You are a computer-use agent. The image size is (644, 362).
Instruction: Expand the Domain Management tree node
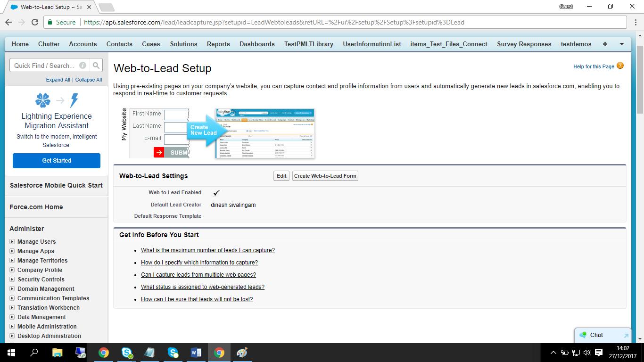[x=12, y=288]
